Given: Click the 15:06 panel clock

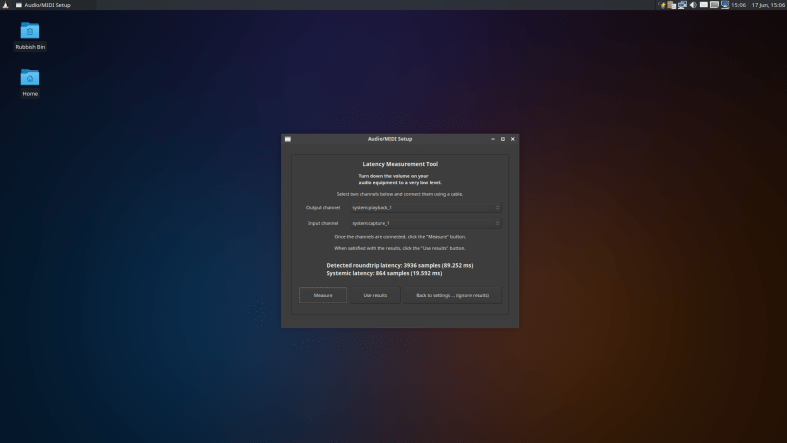Looking at the screenshot, I should point(738,5).
